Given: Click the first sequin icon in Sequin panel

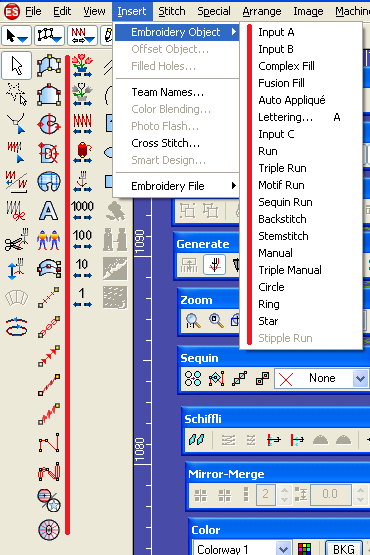Looking at the screenshot, I should click(193, 378).
